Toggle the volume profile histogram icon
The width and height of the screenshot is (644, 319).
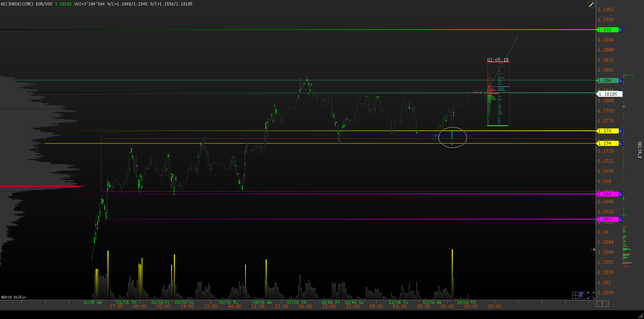(583, 295)
